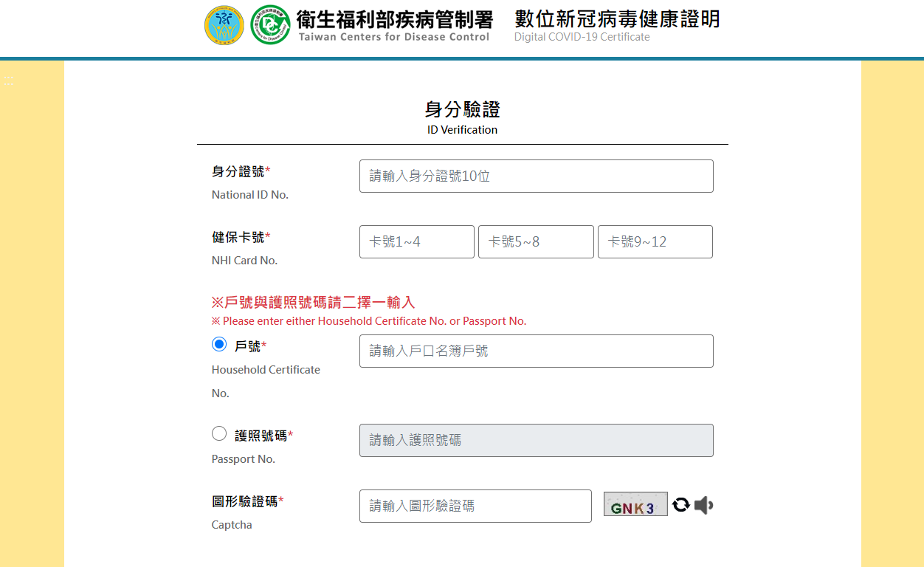Focus the Household Certificate No. input field
The image size is (924, 567).
click(537, 351)
